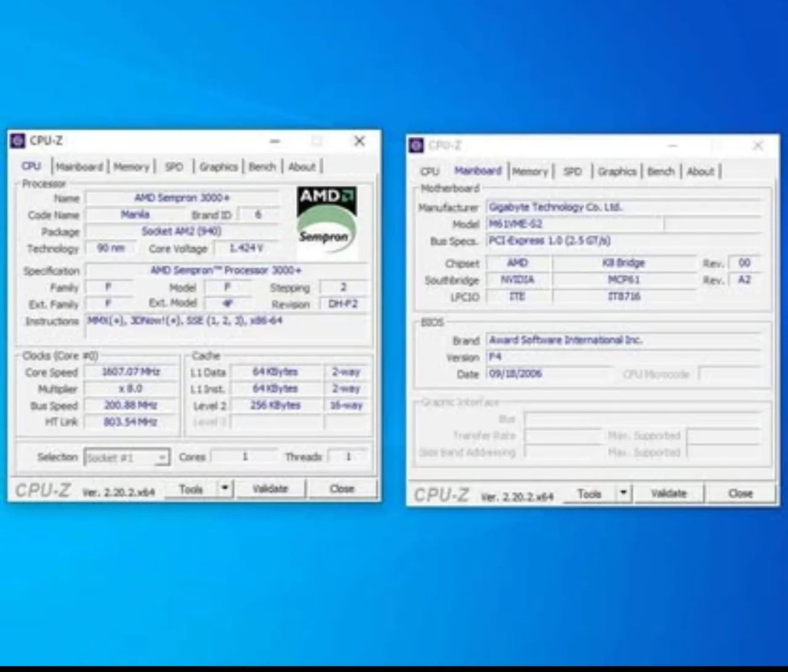The width and height of the screenshot is (788, 672).
Task: Open the Graphics tab in the motherboard window
Action: point(617,172)
